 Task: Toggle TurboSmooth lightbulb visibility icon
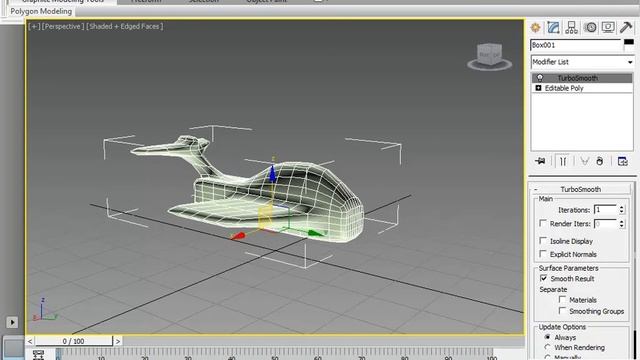click(x=540, y=78)
